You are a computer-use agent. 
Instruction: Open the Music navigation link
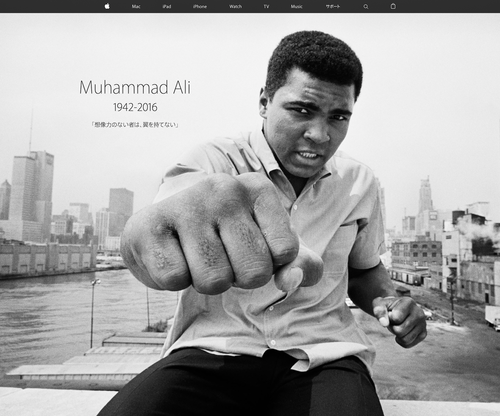point(296,6)
